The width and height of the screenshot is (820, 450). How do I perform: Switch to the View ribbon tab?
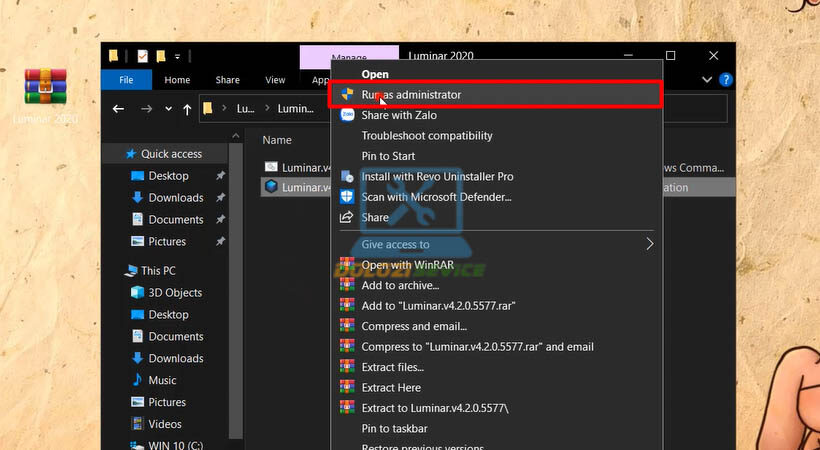click(x=275, y=80)
